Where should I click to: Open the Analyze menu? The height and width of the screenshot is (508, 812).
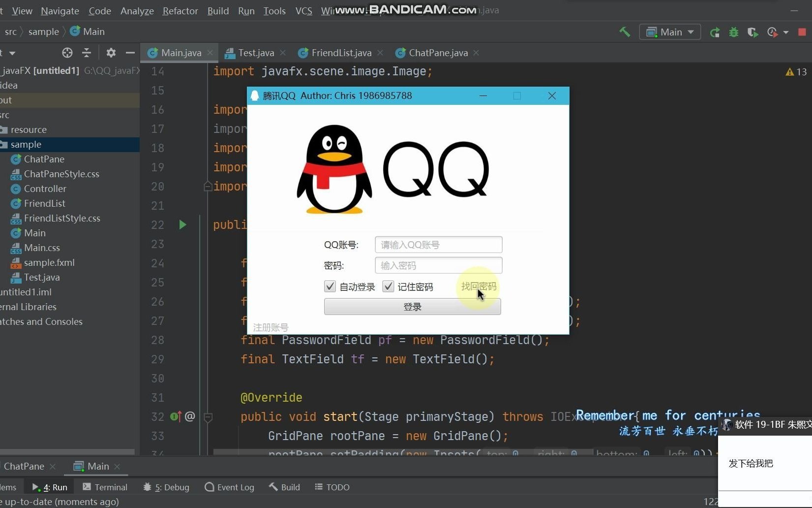pos(137,11)
